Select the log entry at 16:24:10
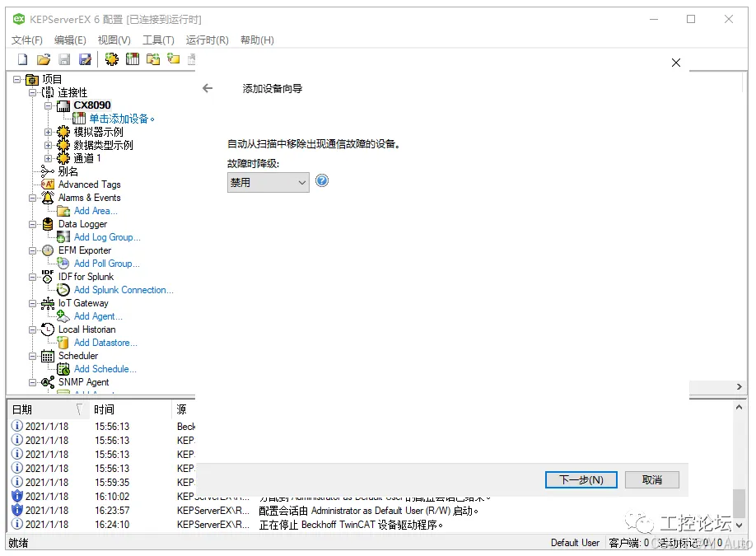This screenshot has height=556, width=756. tap(371, 524)
